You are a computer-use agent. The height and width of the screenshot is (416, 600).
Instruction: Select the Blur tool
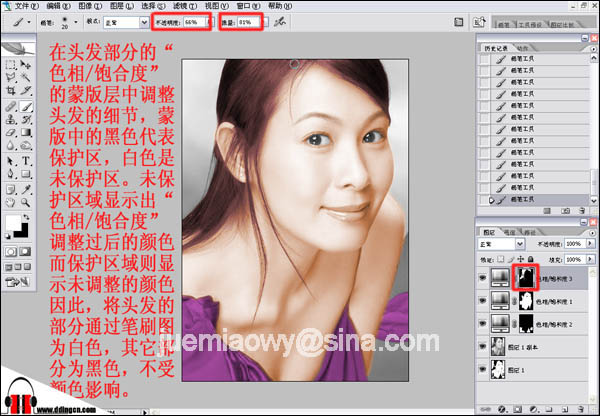tap(11, 146)
